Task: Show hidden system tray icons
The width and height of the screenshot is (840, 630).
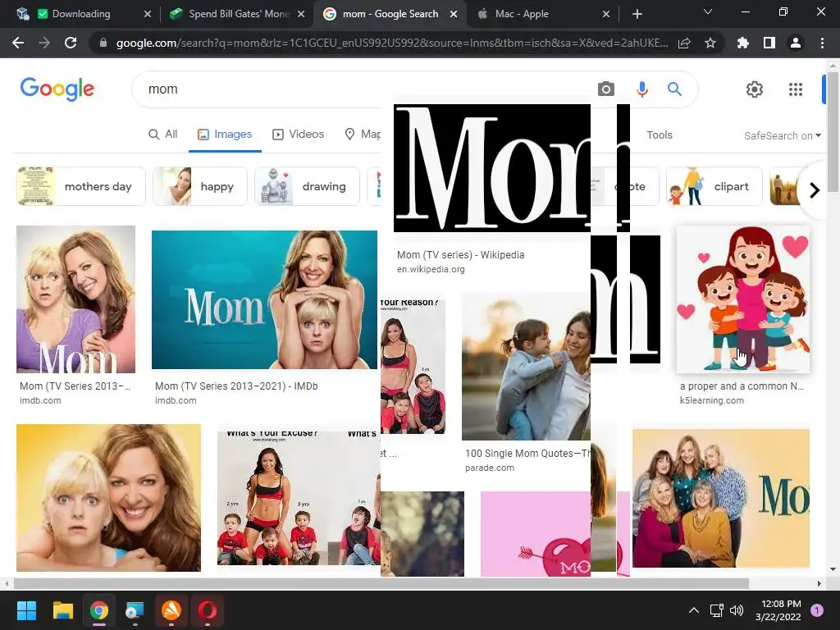Action: (x=694, y=610)
